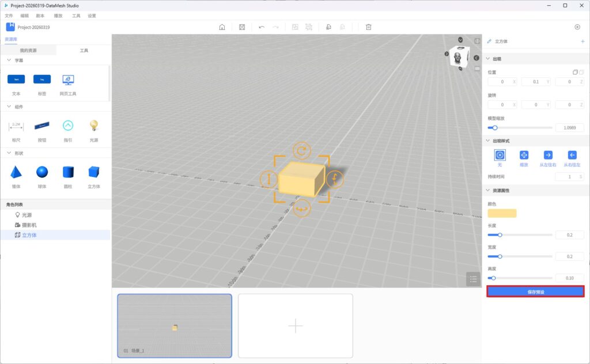Click the trash delete icon
Screen dimensions: 590x364
pyautogui.click(x=369, y=27)
